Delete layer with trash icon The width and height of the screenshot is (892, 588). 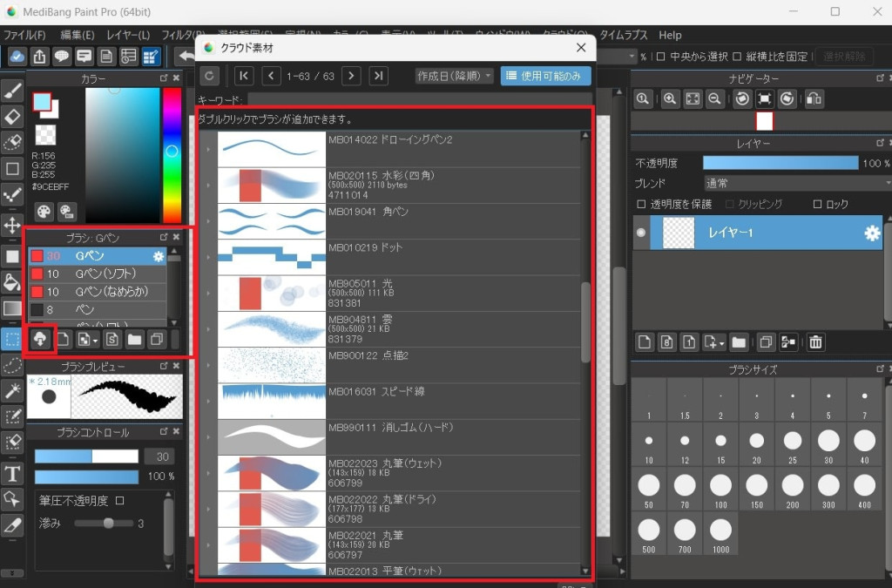815,342
